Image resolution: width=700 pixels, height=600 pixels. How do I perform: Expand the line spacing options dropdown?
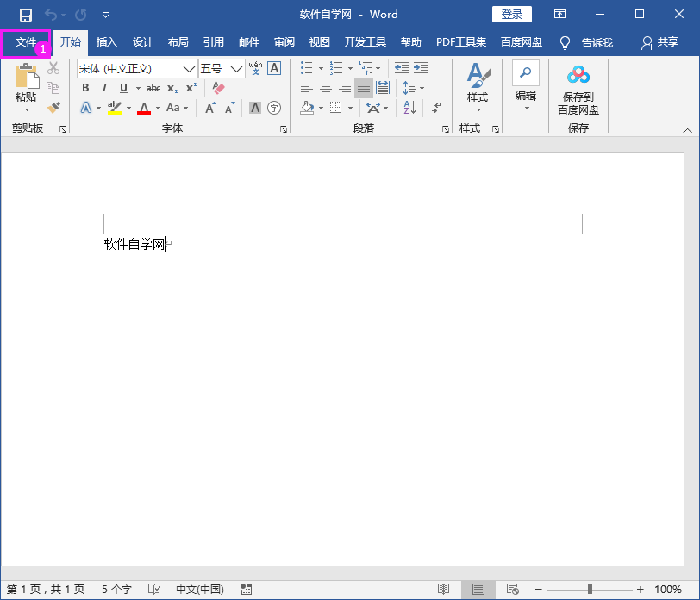(x=421, y=89)
